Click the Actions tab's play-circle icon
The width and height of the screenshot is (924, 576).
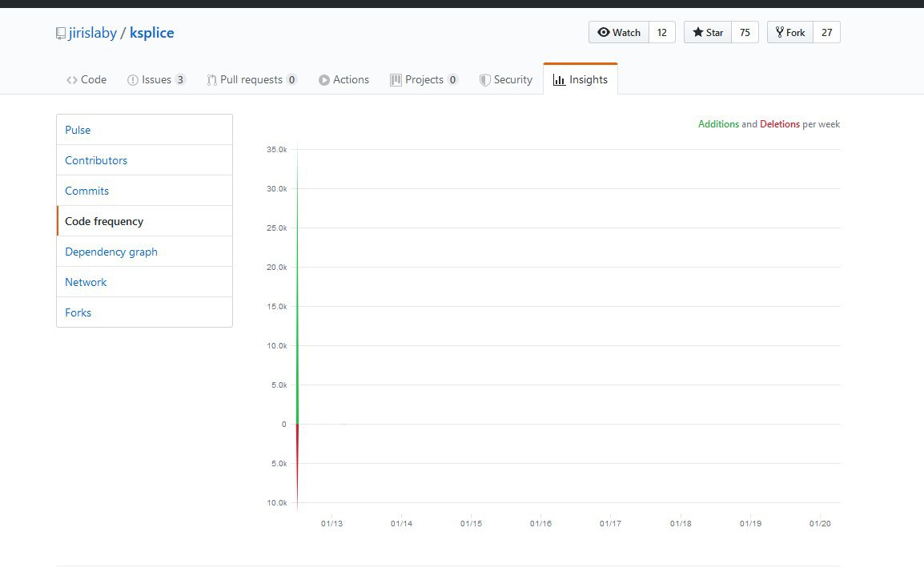324,80
